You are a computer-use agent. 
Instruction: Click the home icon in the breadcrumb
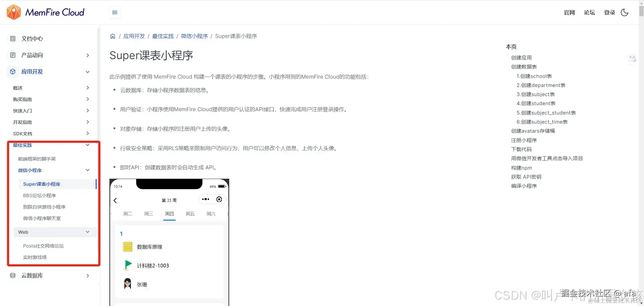[x=113, y=36]
